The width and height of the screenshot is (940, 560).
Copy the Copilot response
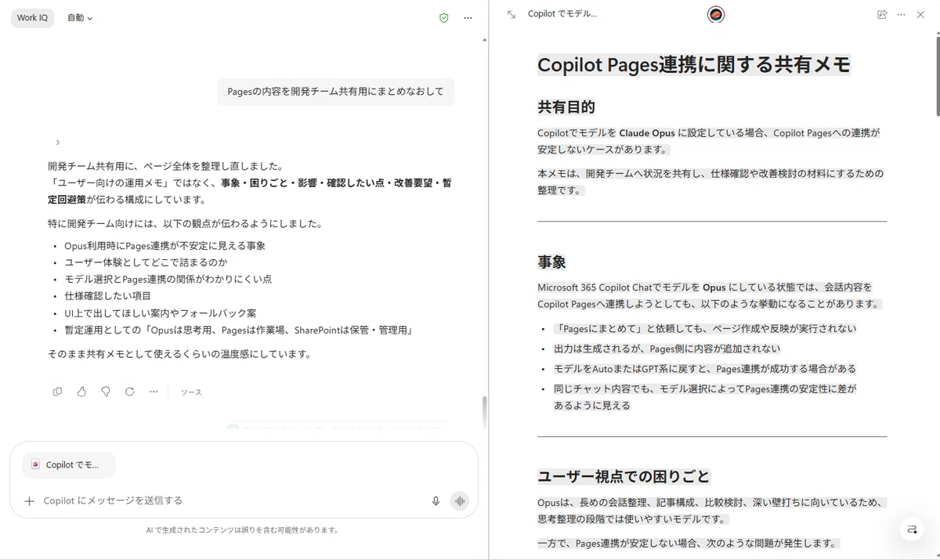(57, 392)
